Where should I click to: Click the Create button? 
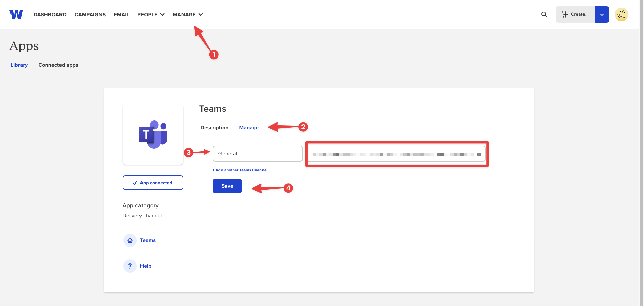575,14
